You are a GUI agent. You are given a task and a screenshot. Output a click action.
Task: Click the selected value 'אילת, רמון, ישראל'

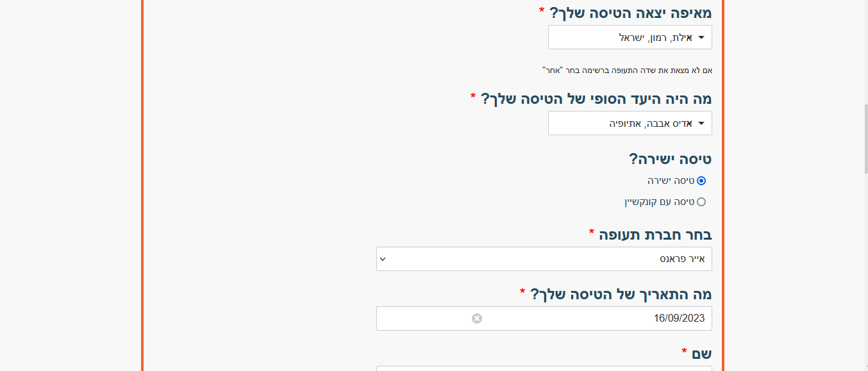click(655, 38)
